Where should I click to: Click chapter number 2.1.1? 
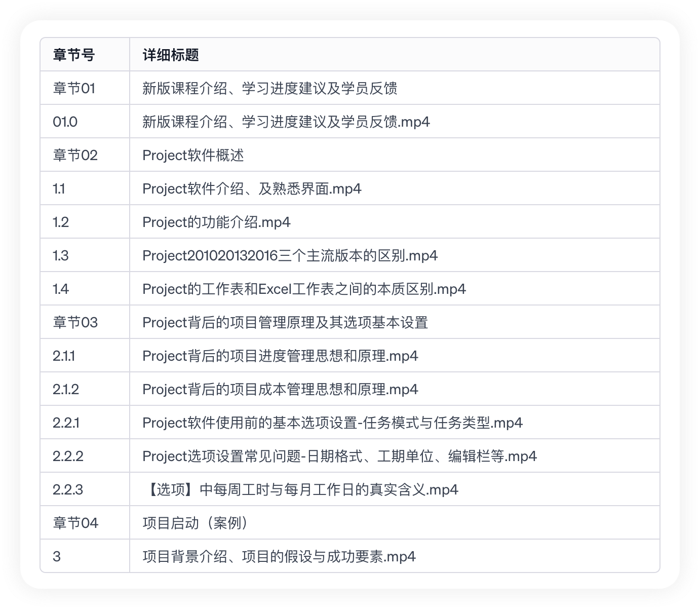click(x=64, y=356)
